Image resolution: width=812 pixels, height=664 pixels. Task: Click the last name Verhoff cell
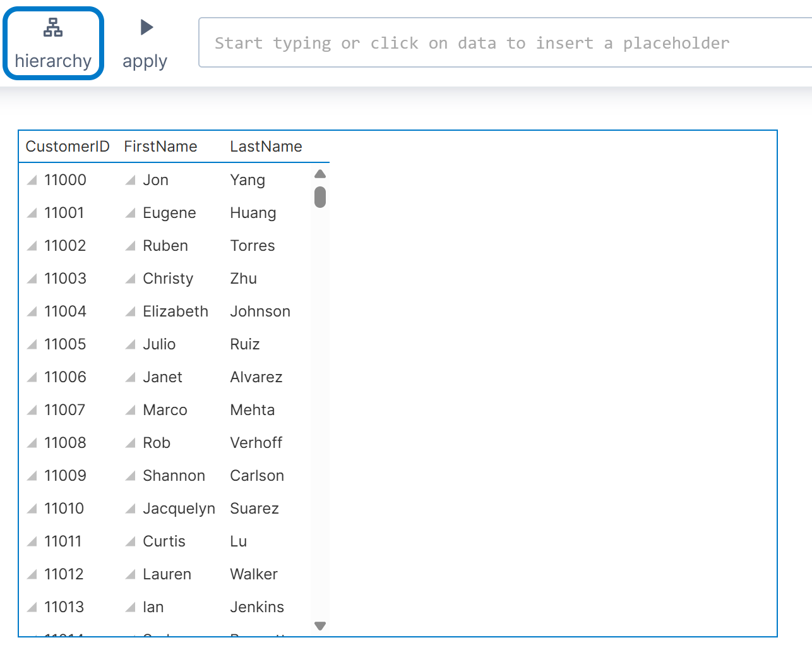click(256, 443)
